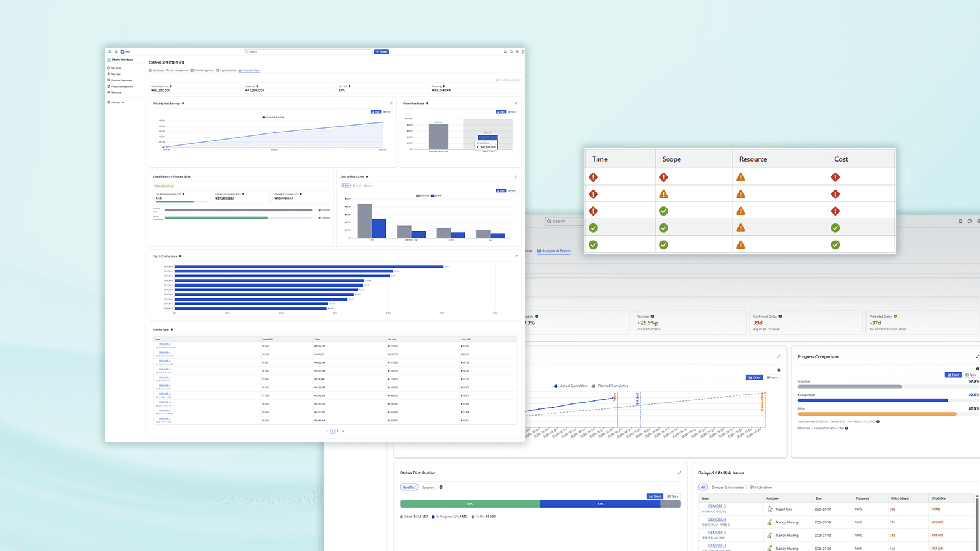Click green check icon in last Cost row
The height and width of the screenshot is (551, 980).
coord(835,244)
